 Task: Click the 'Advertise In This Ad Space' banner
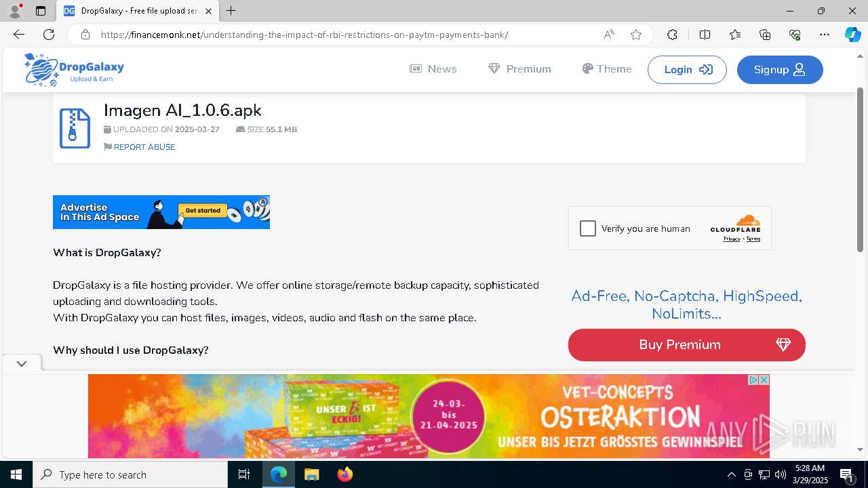pos(161,212)
